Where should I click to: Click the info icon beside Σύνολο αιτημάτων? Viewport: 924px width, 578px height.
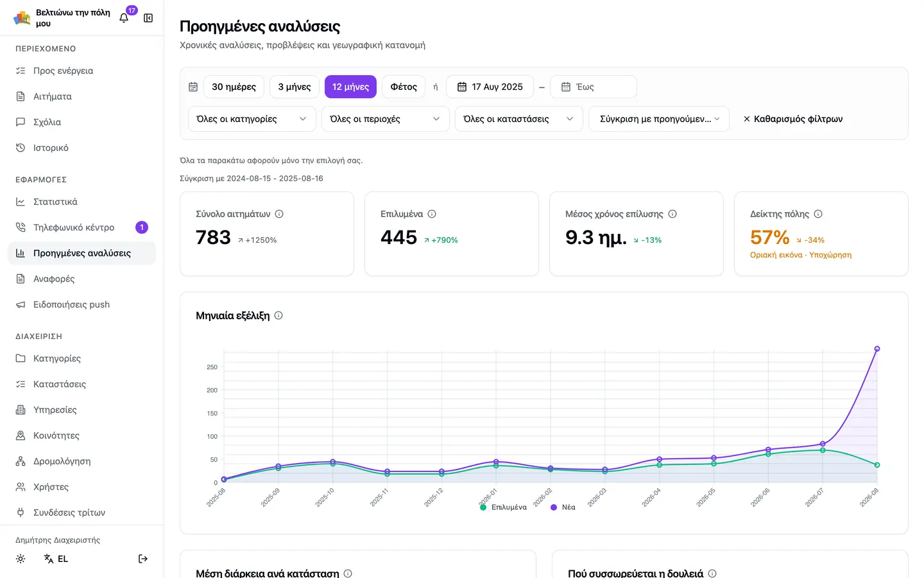point(279,214)
